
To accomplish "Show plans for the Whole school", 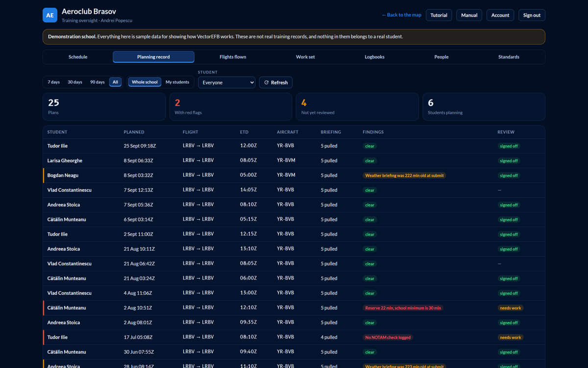I will (x=145, y=82).
